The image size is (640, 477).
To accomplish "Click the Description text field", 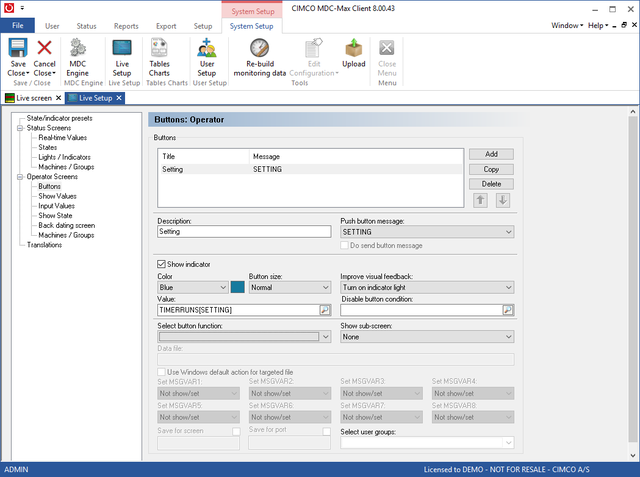I will [x=243, y=232].
